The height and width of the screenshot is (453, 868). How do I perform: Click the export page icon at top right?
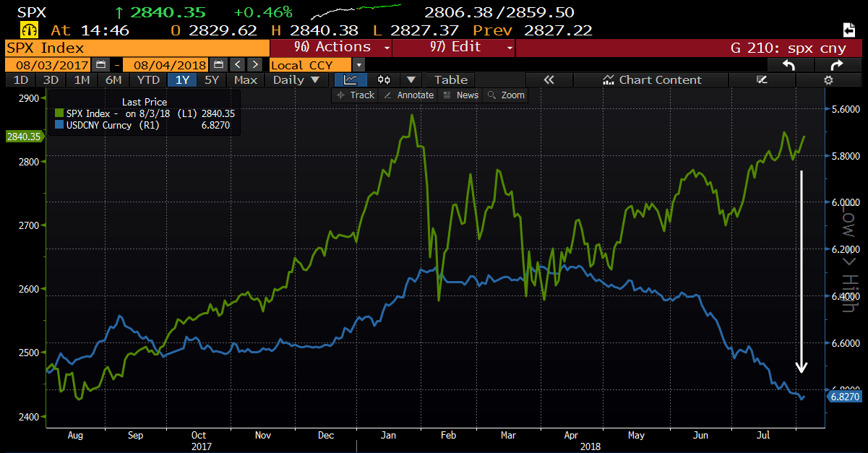coord(849,30)
